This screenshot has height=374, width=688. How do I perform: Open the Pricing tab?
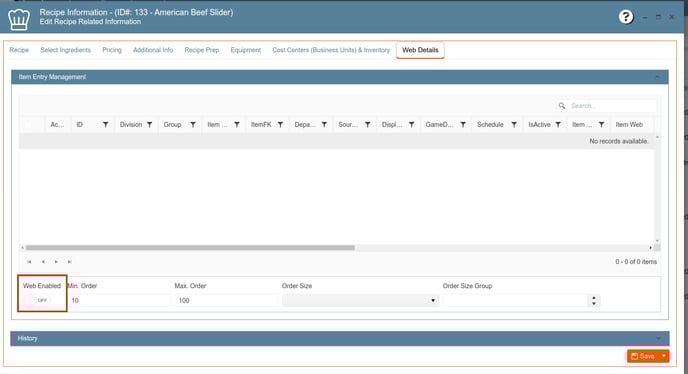[112, 50]
